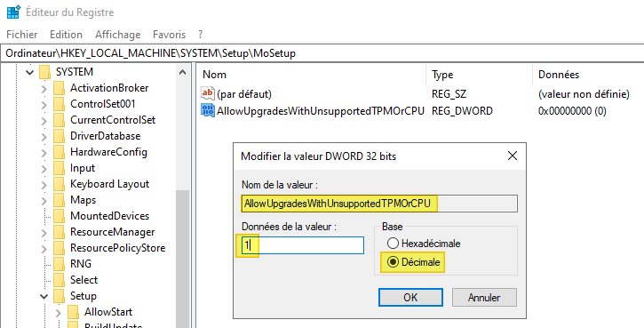Select the MountedDevices folder icon

click(x=60, y=216)
